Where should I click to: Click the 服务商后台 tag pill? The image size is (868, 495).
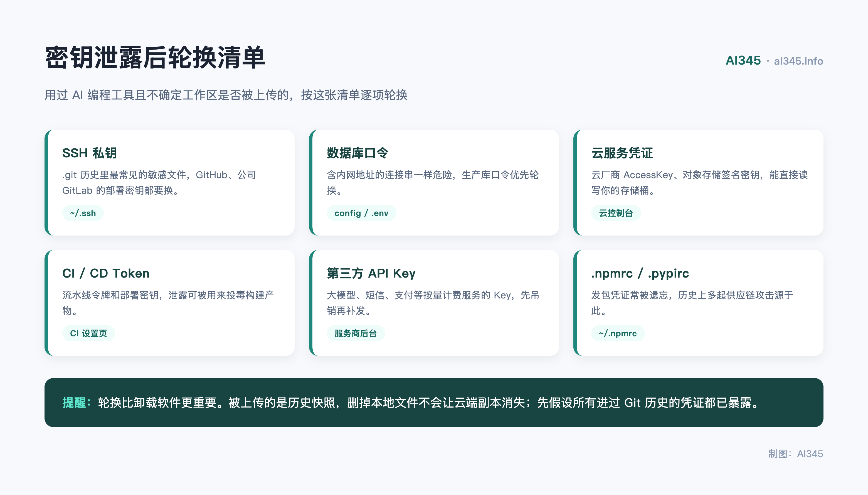(355, 333)
